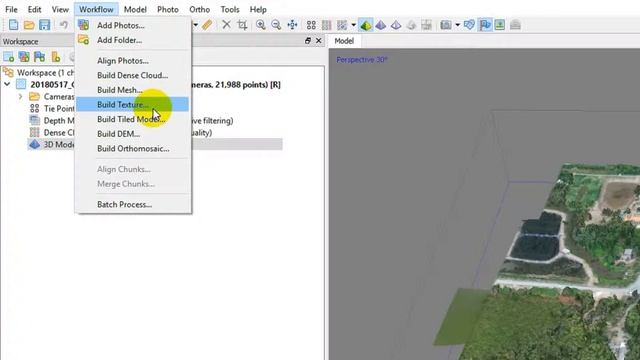Screen dimensions: 640x360
Task: Open dropdown arrow left of the ruler tool
Action: click(x=196, y=25)
